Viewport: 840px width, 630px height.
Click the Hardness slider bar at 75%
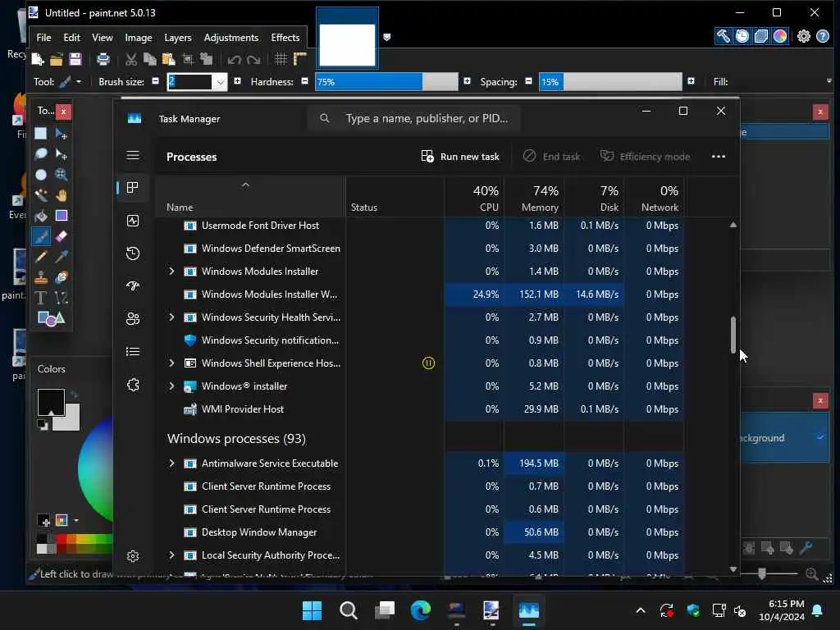pyautogui.click(x=386, y=82)
